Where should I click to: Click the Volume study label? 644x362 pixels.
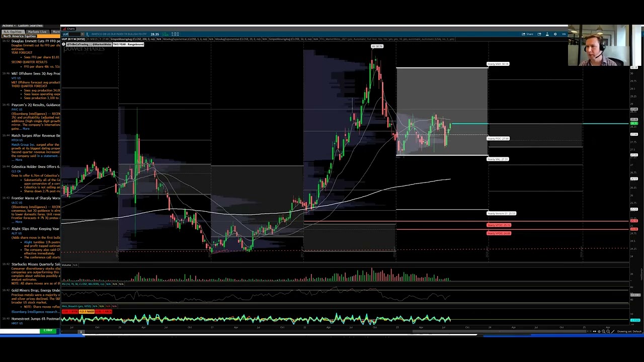click(66, 265)
